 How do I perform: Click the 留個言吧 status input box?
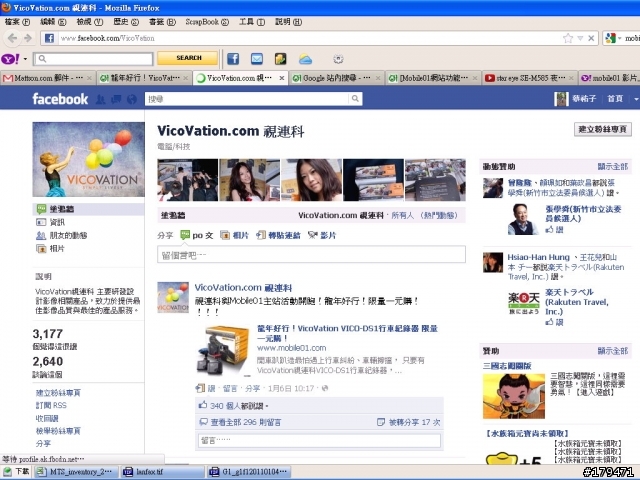[311, 255]
